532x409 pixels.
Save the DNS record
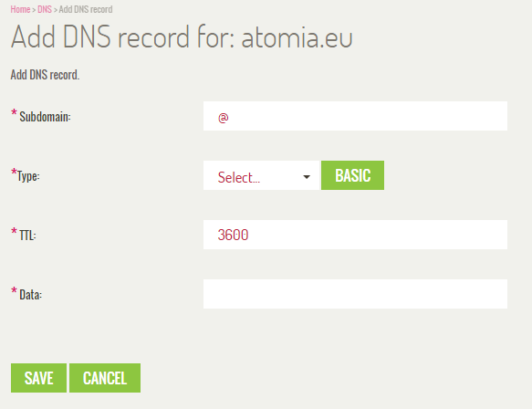pyautogui.click(x=38, y=378)
